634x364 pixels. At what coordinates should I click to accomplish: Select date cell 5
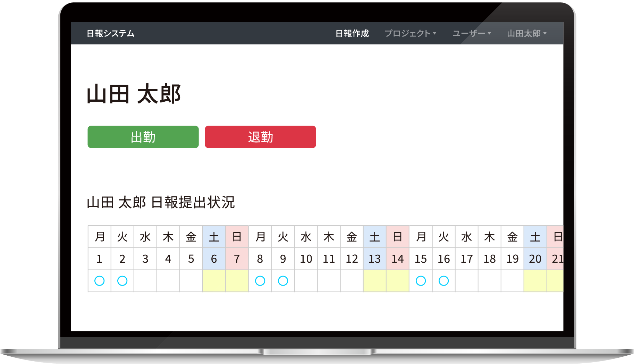(191, 259)
